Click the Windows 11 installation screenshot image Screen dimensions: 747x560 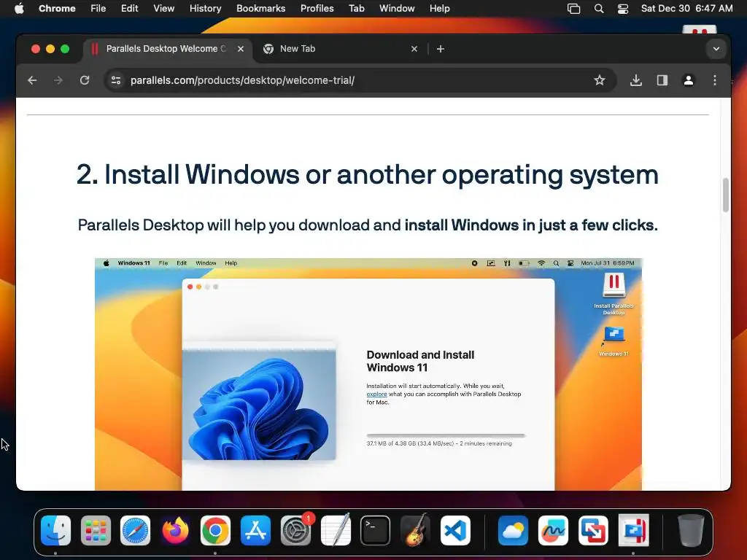(368, 374)
